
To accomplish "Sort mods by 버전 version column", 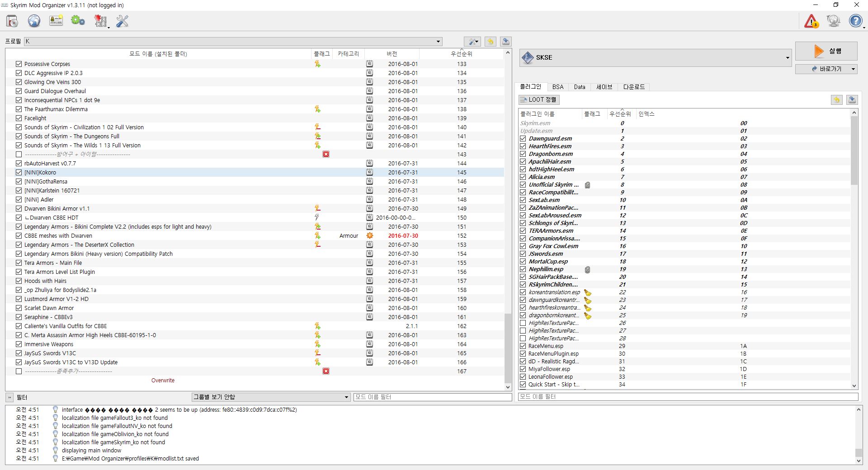I will [392, 54].
